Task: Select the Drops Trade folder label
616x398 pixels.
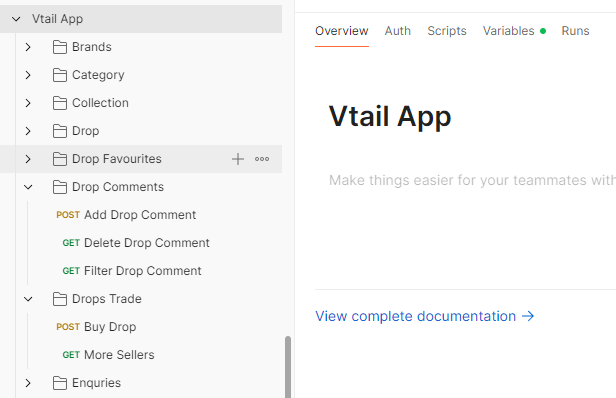Action: pos(106,299)
